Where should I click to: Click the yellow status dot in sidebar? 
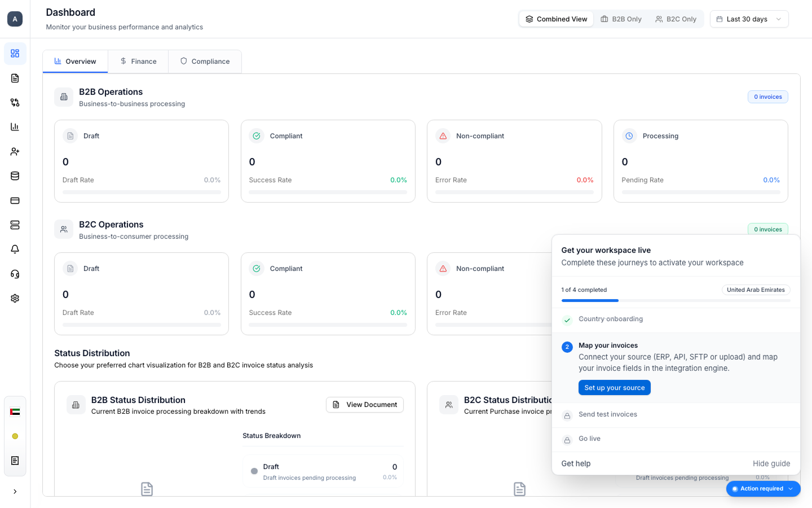(x=15, y=436)
